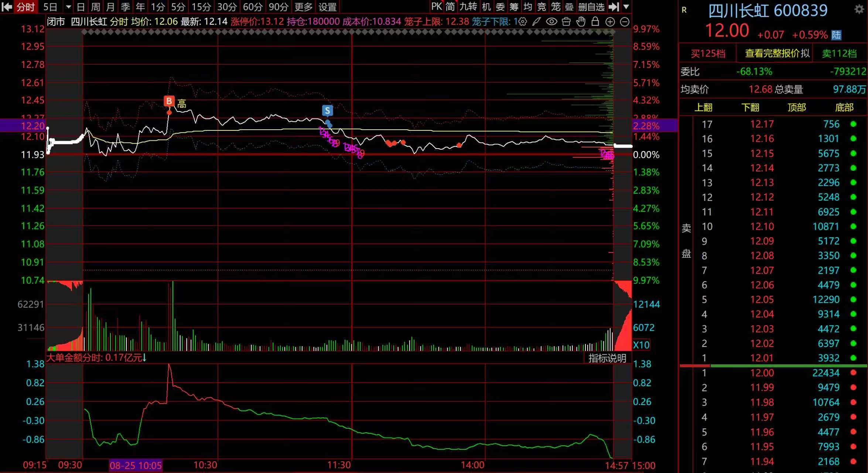868x473 pixels.
Task: Jump to 底部 of order book
Action: coord(844,108)
